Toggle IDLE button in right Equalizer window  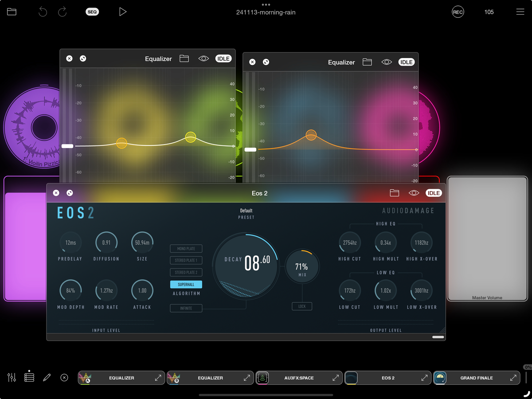(x=407, y=62)
